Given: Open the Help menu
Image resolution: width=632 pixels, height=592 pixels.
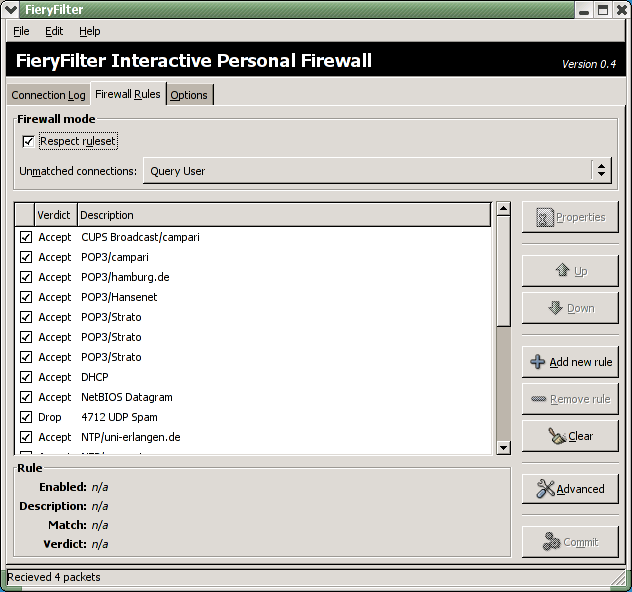Looking at the screenshot, I should click(89, 31).
